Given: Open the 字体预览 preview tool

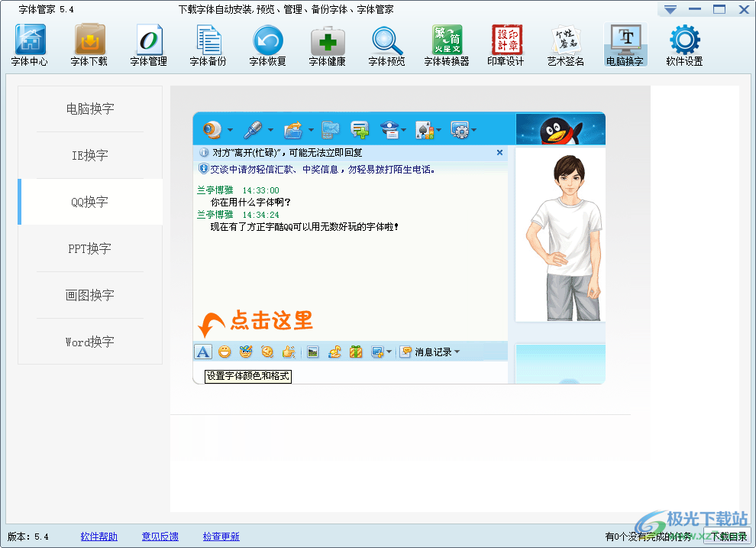Looking at the screenshot, I should pos(387,44).
